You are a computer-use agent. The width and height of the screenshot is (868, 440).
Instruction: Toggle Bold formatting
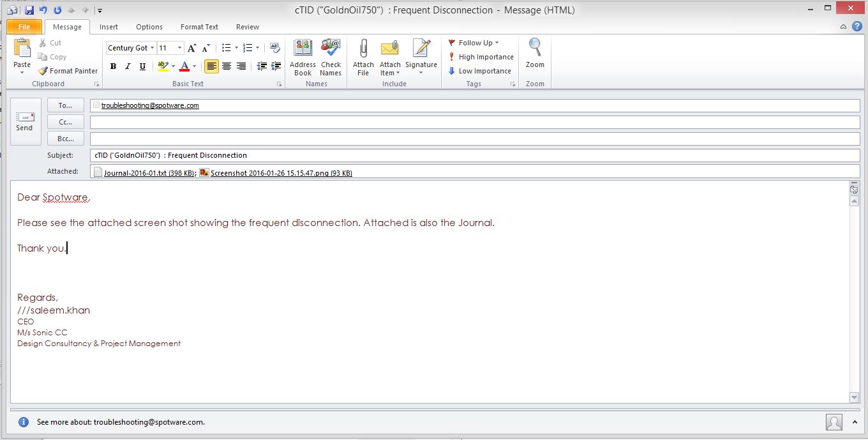(113, 66)
